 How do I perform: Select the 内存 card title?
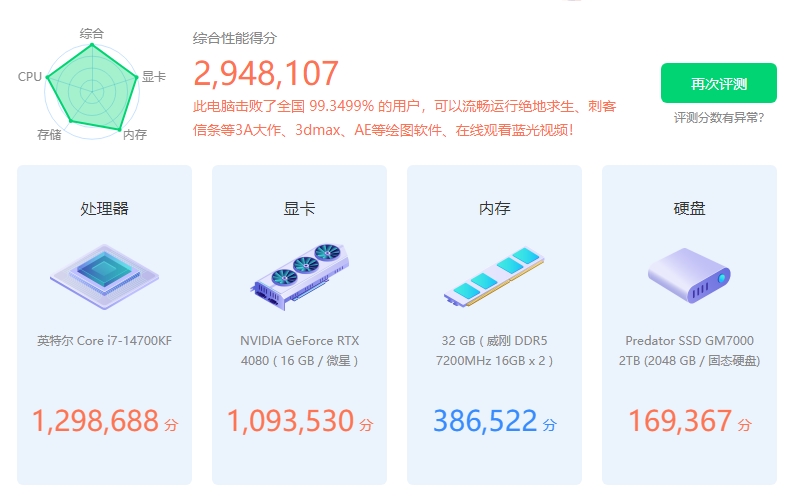pos(494,208)
